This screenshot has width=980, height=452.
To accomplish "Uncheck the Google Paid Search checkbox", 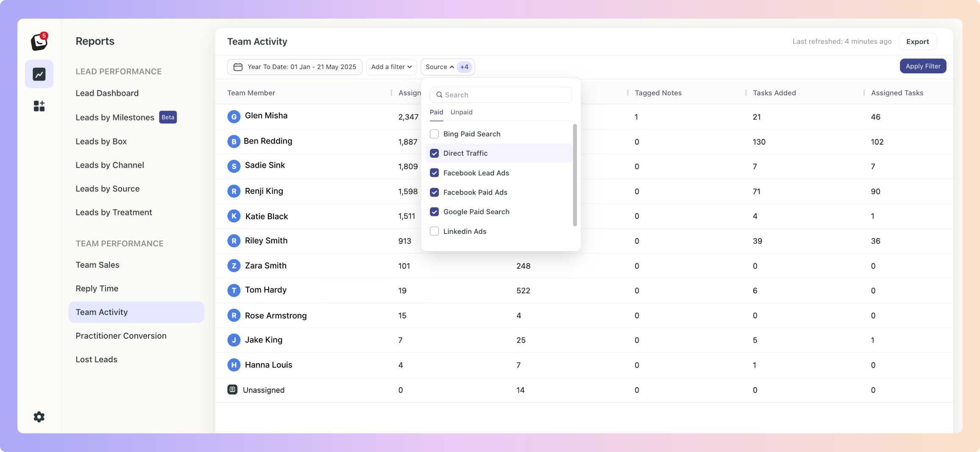I will click(x=434, y=212).
